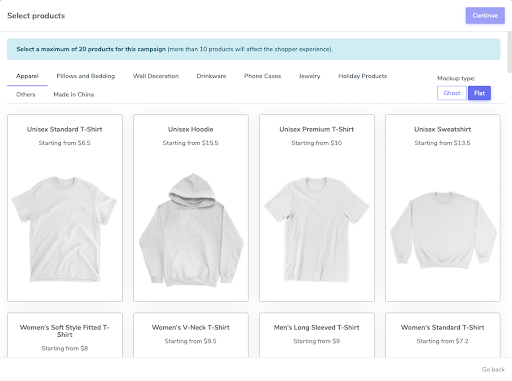Select the Unisex Premium T-Shirt image
The width and height of the screenshot is (512, 381).
pyautogui.click(x=317, y=229)
